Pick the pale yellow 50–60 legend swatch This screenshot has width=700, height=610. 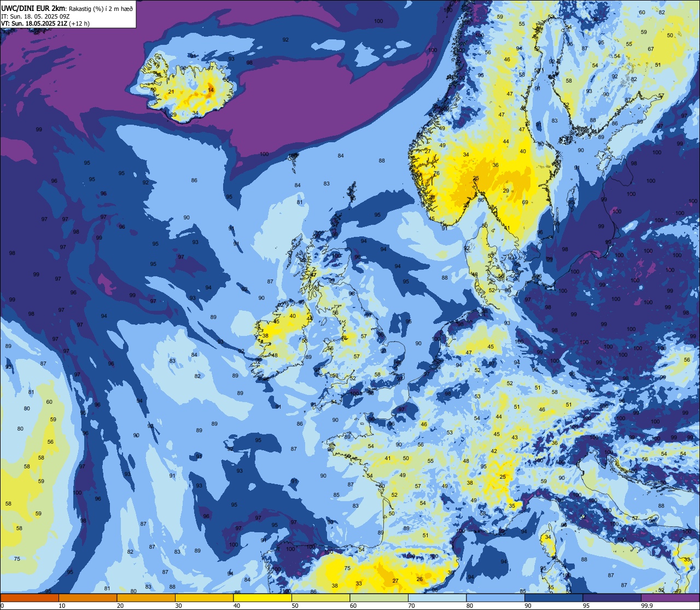320,597
